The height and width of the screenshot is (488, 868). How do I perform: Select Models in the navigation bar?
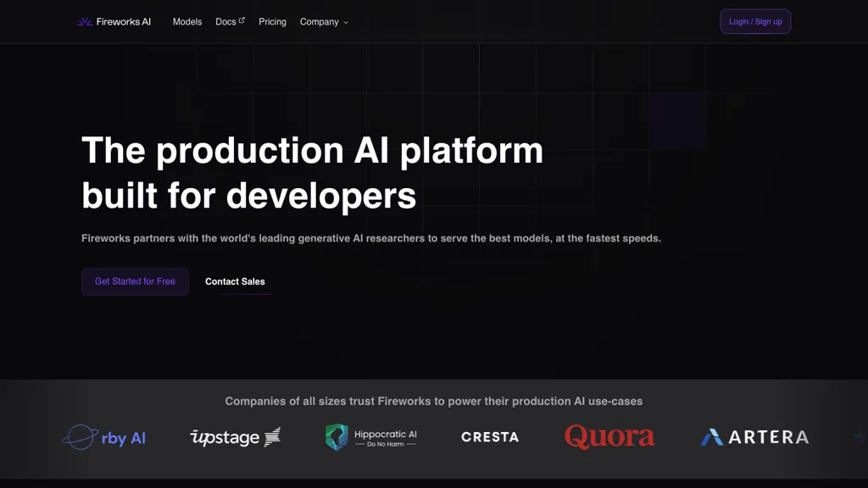point(187,22)
